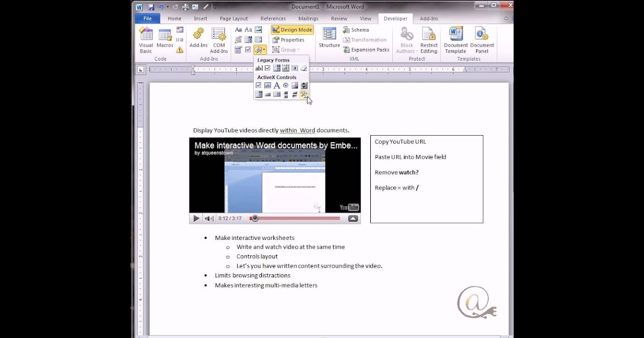Insert ActiveX Label control

click(x=276, y=85)
